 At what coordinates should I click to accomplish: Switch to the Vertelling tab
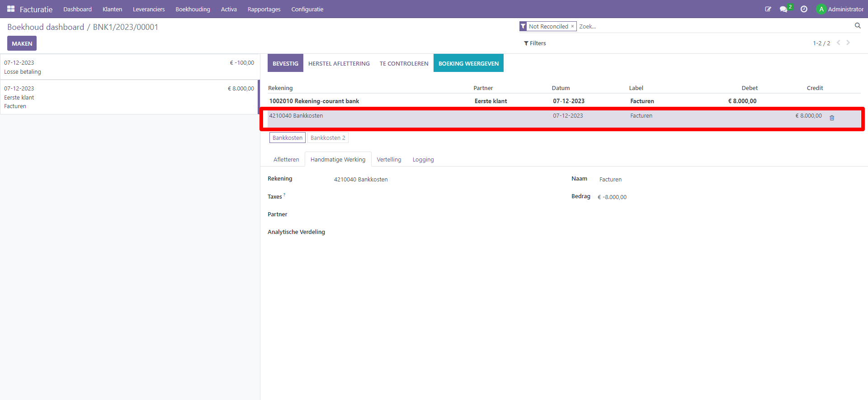pos(389,160)
